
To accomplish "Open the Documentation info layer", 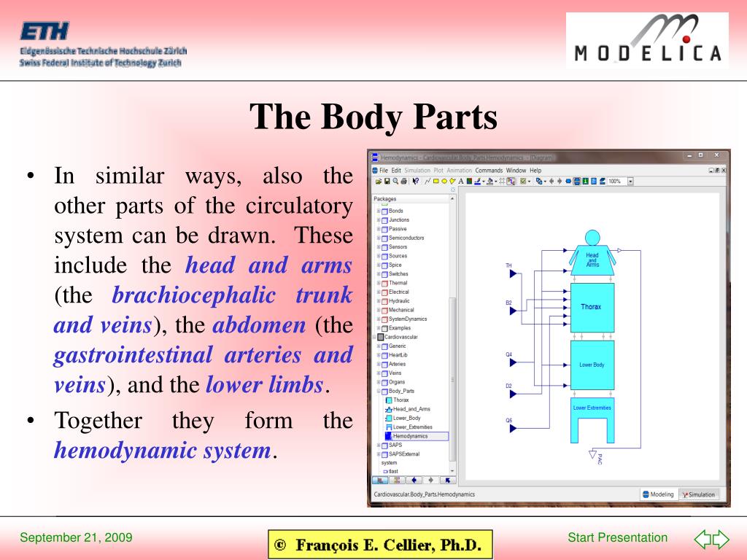I will point(586,181).
